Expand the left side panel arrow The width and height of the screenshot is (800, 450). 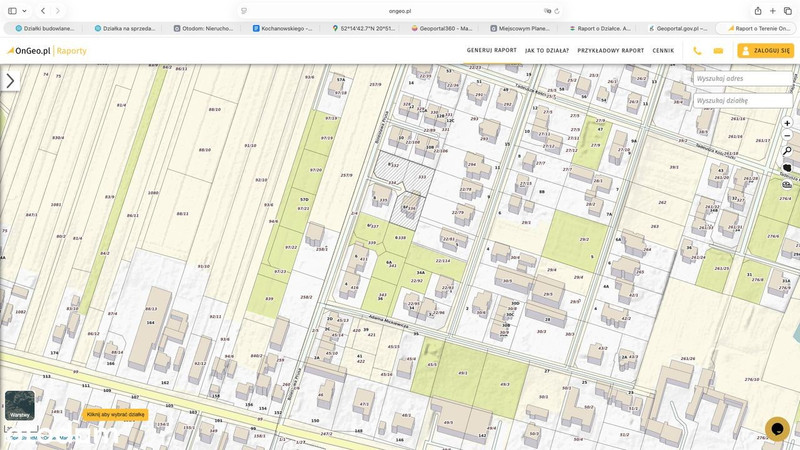point(10,81)
